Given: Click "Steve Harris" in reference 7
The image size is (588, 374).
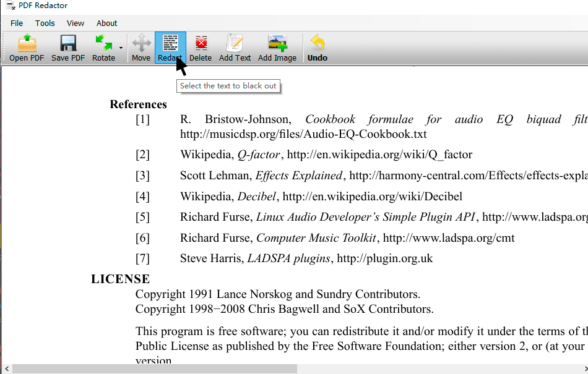Looking at the screenshot, I should pos(212,258).
